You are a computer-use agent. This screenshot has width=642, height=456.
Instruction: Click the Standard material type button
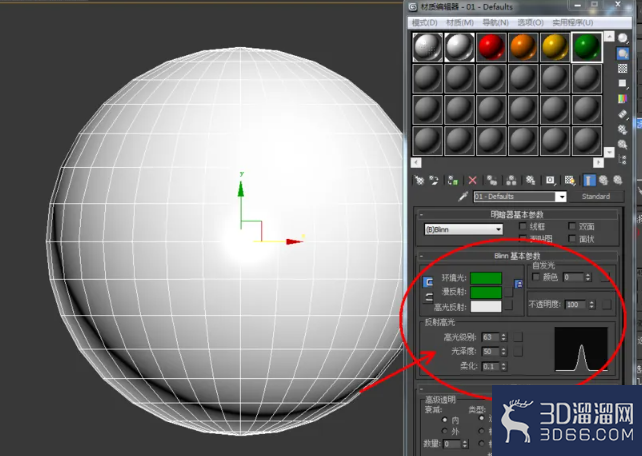pos(596,196)
